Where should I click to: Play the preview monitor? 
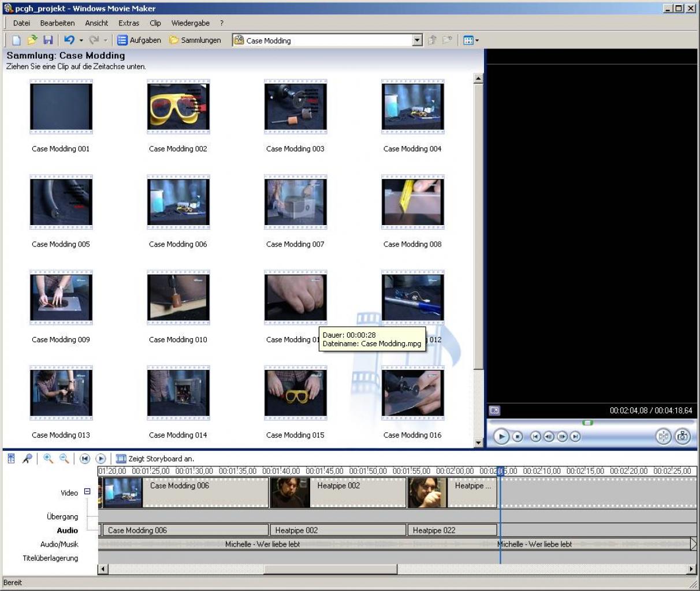click(501, 437)
